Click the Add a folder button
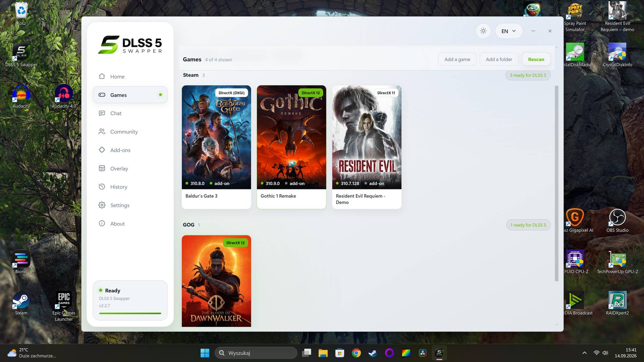This screenshot has height=362, width=644. (499, 59)
